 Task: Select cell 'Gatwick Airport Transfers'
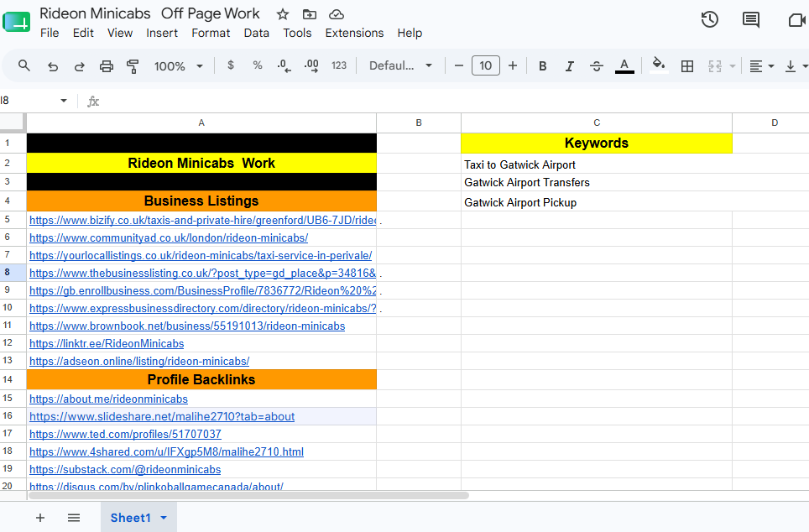tap(597, 182)
